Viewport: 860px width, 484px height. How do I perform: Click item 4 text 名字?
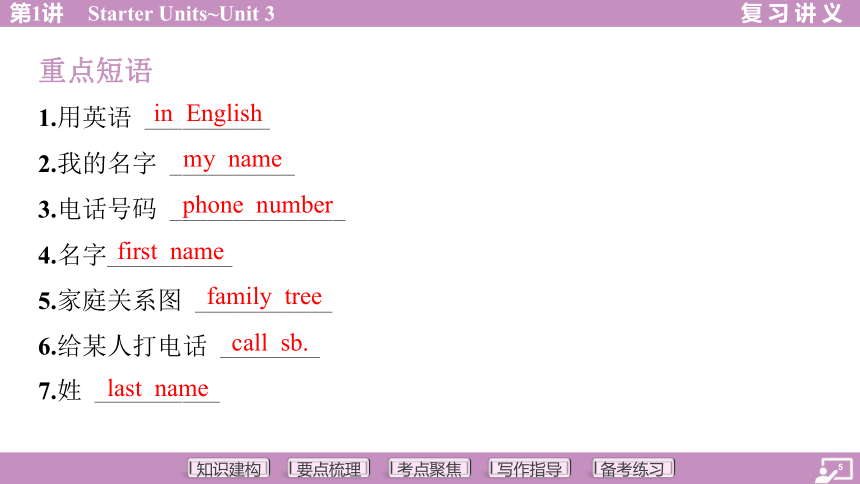[82, 255]
